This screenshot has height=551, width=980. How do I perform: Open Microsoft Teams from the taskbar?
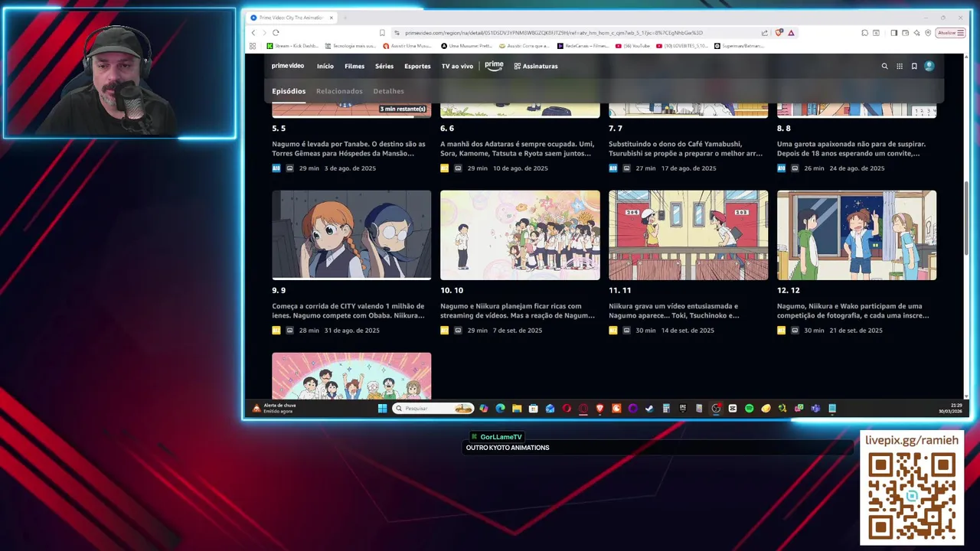(x=815, y=409)
